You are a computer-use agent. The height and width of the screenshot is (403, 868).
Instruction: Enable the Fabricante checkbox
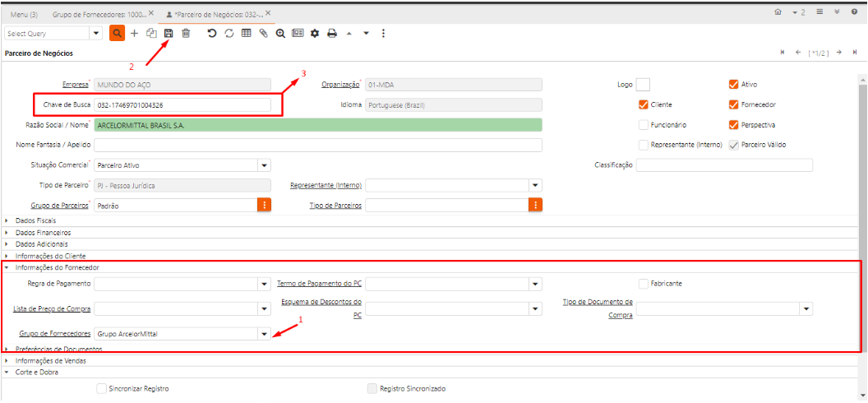(x=644, y=284)
